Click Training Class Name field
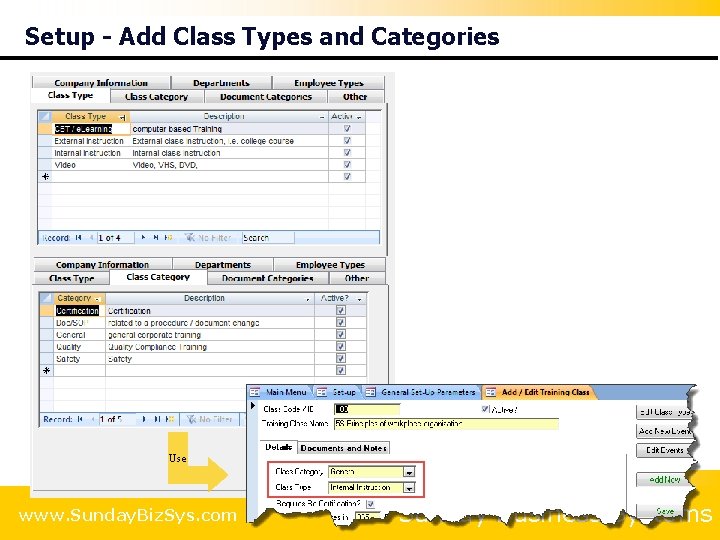The width and height of the screenshot is (720, 540). (x=446, y=423)
